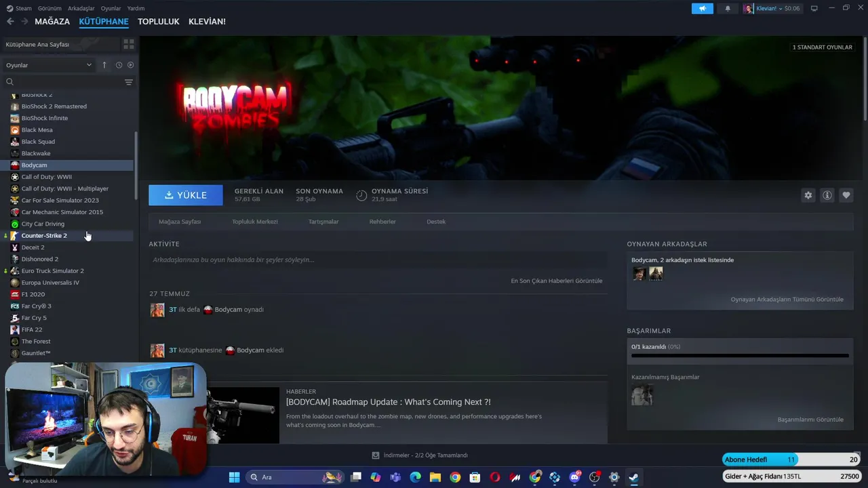868x488 pixels.
Task: Toggle the library grid view icon
Action: coord(128,44)
